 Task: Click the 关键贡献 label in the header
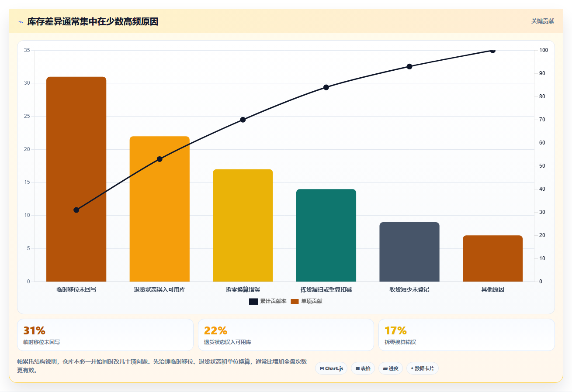click(x=542, y=21)
